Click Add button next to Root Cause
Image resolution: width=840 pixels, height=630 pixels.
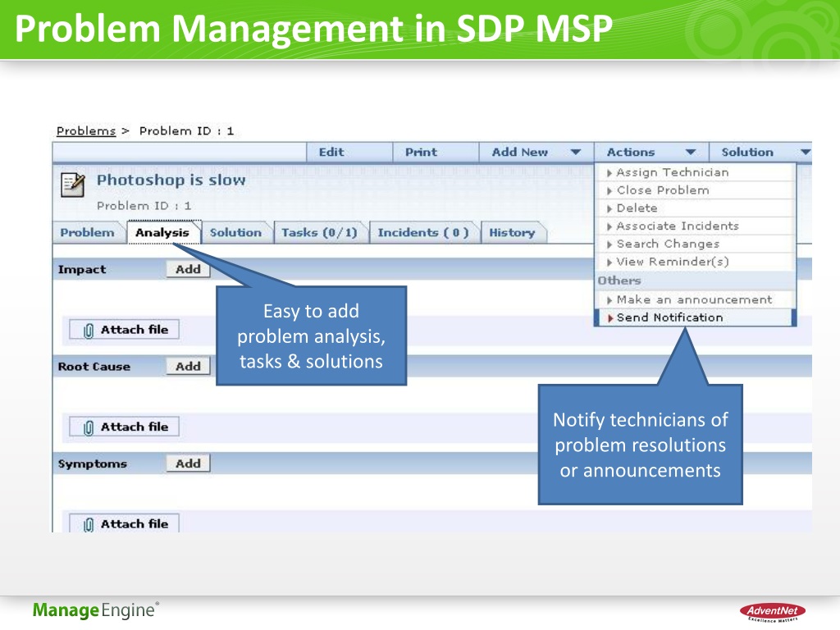[188, 367]
